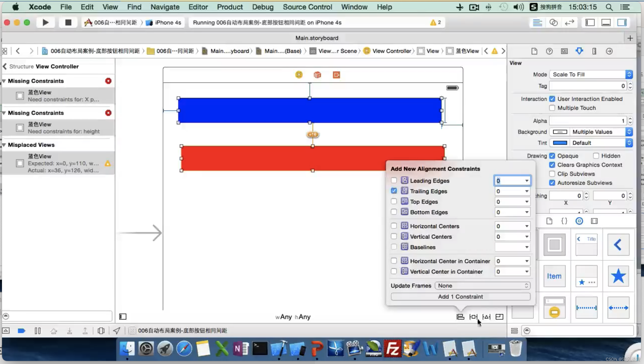Toggle Hidden property checkbox in inspector
The image size is (644, 364).
(596, 156)
